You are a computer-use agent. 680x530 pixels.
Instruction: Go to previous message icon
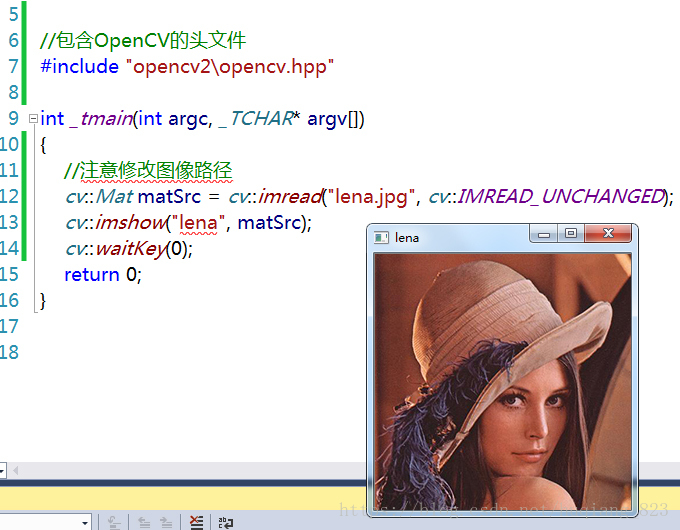pyautogui.click(x=144, y=523)
